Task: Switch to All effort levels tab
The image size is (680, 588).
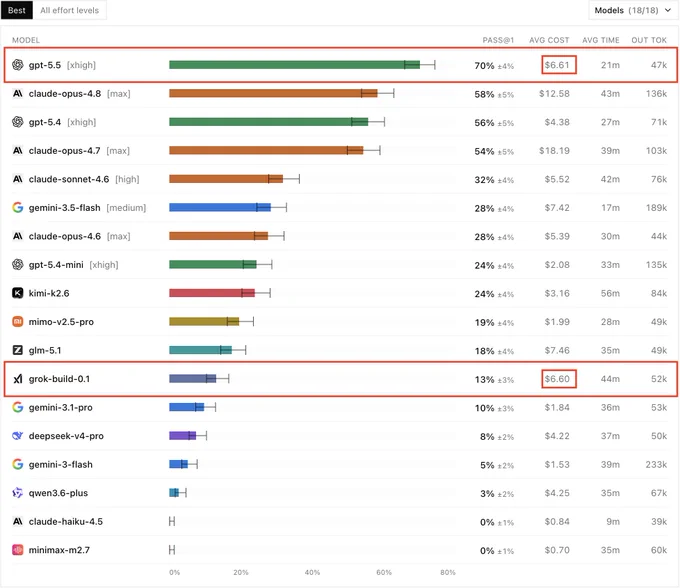Action: pos(69,10)
